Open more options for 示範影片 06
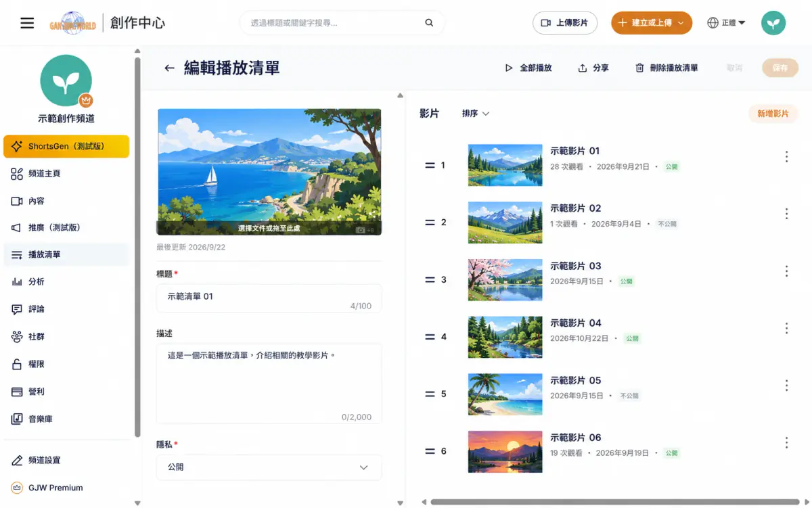This screenshot has height=508, width=812. (786, 443)
